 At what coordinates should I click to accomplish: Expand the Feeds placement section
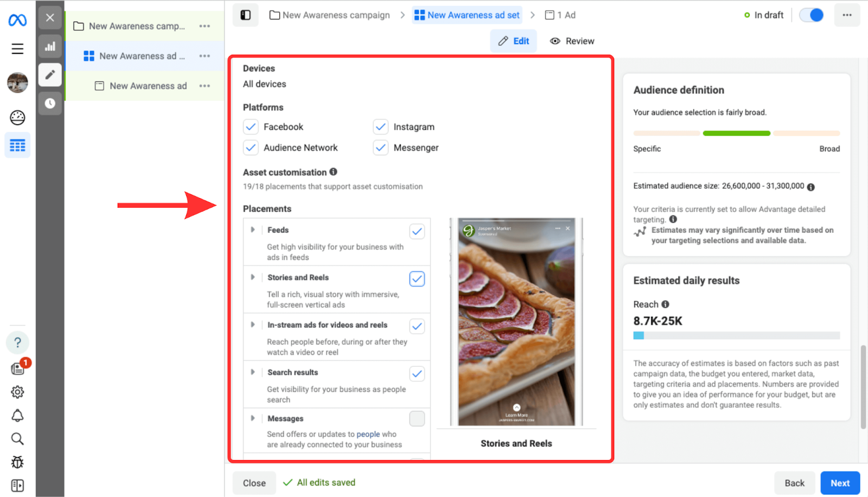(x=253, y=230)
